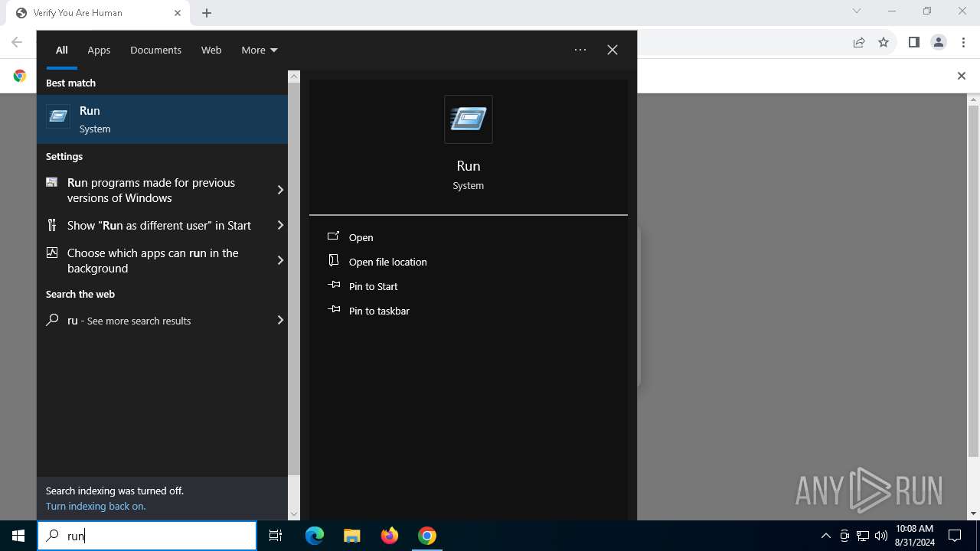The image size is (980, 551).
Task: Open the search panel options ellipsis menu
Action: (580, 50)
